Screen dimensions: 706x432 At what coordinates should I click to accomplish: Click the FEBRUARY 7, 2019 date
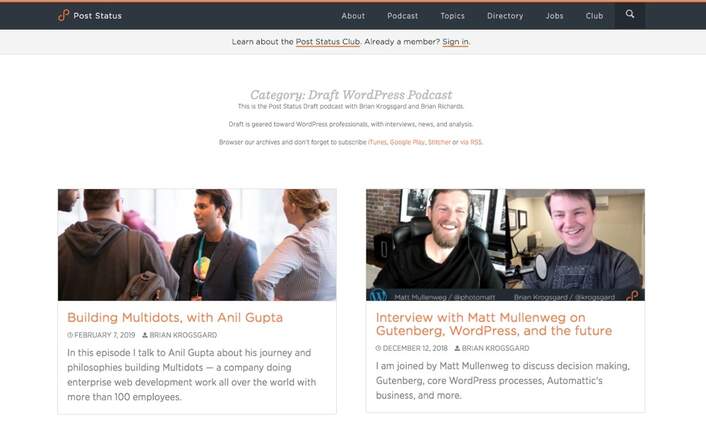click(104, 335)
